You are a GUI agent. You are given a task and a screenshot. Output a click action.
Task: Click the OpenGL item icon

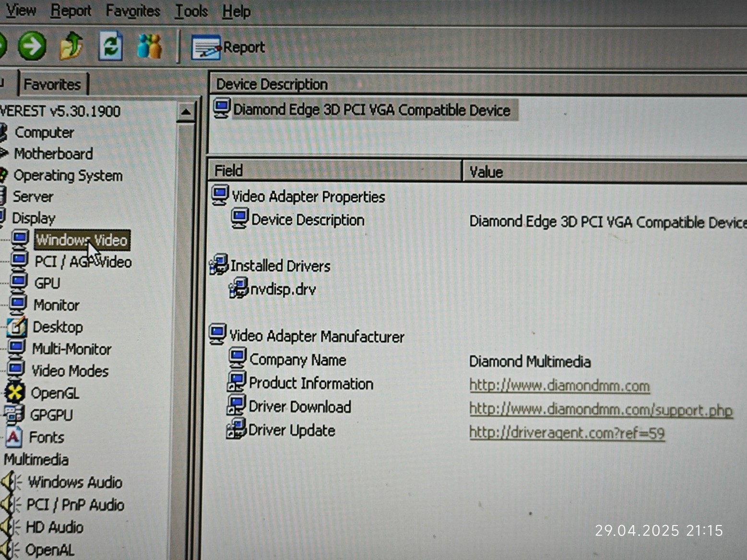tap(14, 393)
